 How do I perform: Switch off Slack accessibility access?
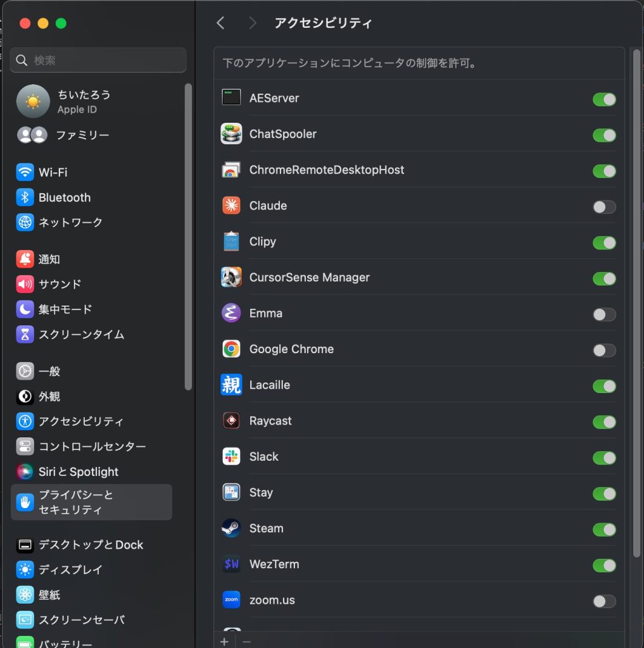[604, 458]
